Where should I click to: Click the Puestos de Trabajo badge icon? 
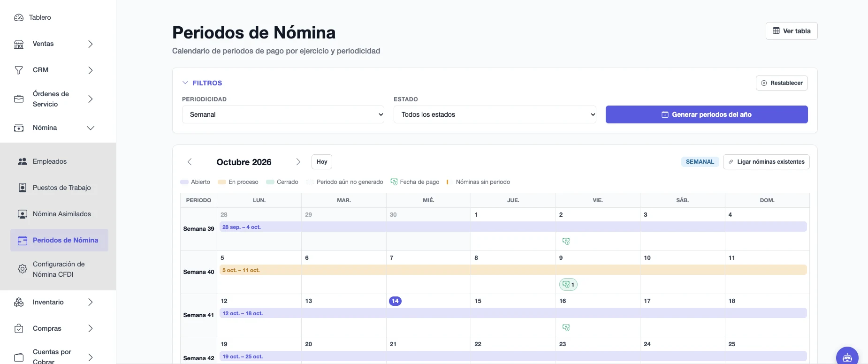coord(23,188)
